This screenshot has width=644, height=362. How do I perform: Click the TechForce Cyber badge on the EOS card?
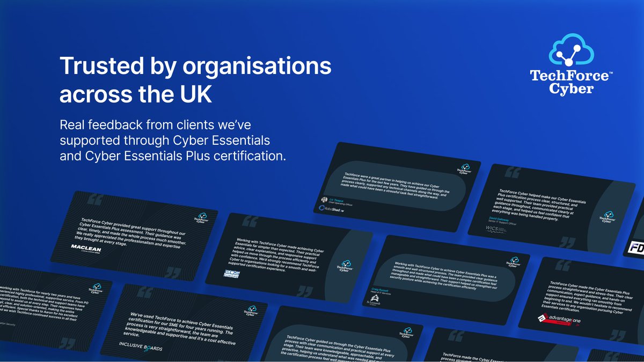(345, 265)
